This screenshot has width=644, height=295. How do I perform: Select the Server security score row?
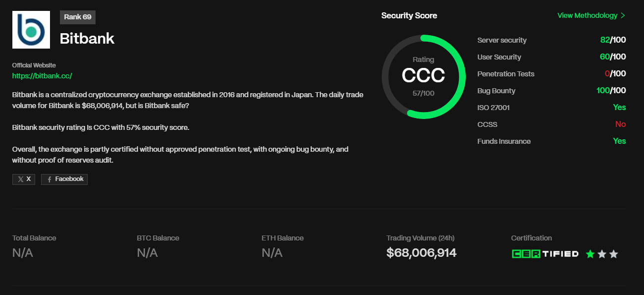(x=551, y=40)
